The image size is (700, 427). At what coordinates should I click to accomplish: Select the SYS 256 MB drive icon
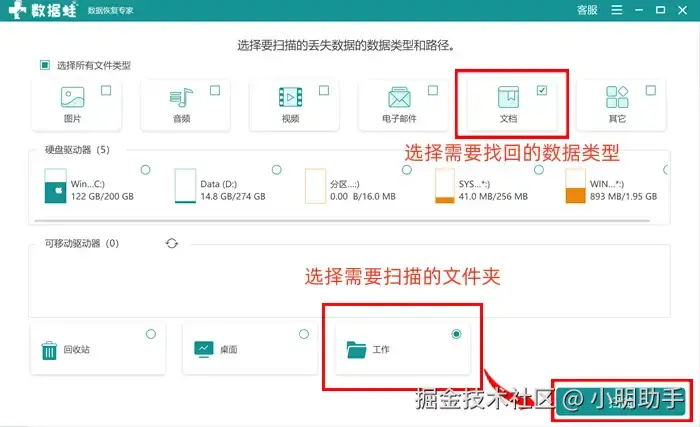click(x=445, y=186)
